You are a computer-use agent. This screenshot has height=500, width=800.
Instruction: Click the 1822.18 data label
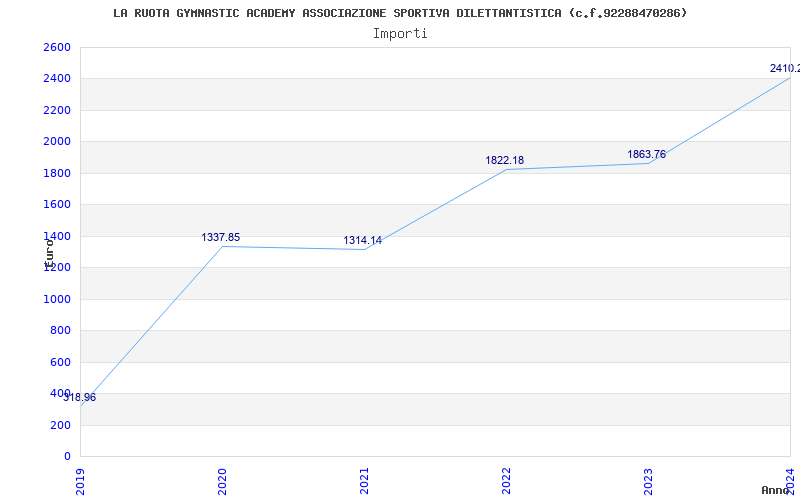[x=505, y=160]
